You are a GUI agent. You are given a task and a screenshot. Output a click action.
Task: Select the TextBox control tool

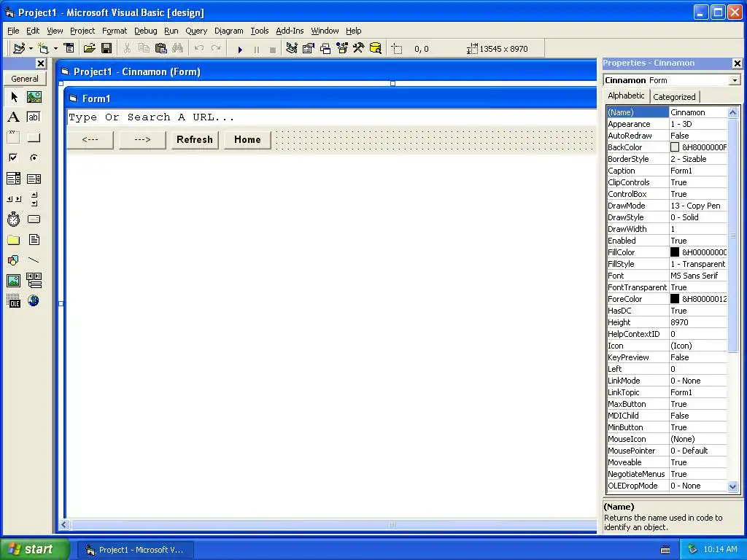click(x=34, y=117)
